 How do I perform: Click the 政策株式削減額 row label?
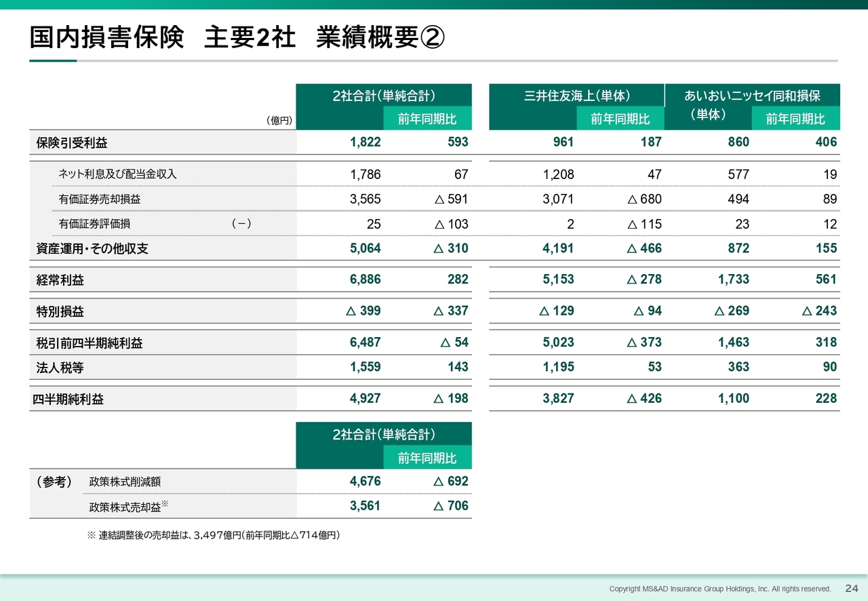click(x=125, y=482)
